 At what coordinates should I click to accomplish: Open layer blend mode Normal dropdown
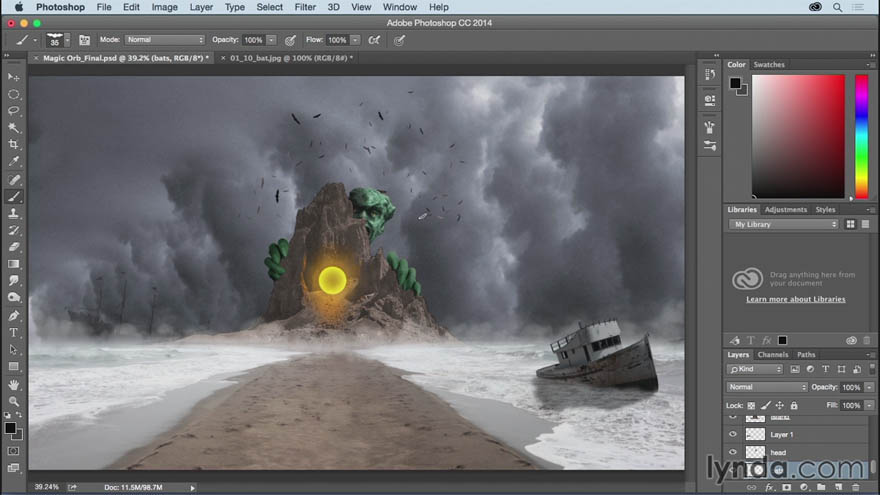767,387
